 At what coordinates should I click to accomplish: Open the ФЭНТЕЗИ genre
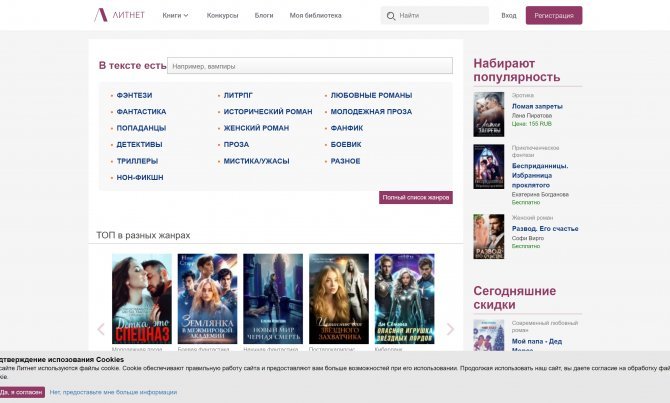point(134,95)
